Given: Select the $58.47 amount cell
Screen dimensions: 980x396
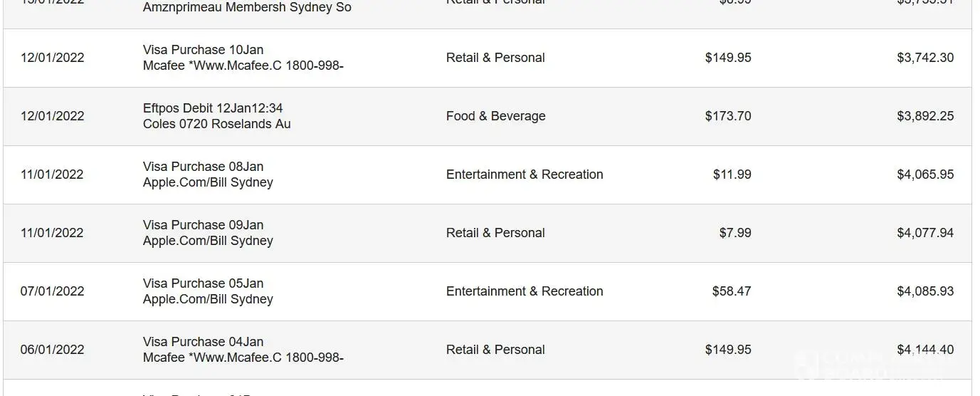Looking at the screenshot, I should (x=731, y=291).
